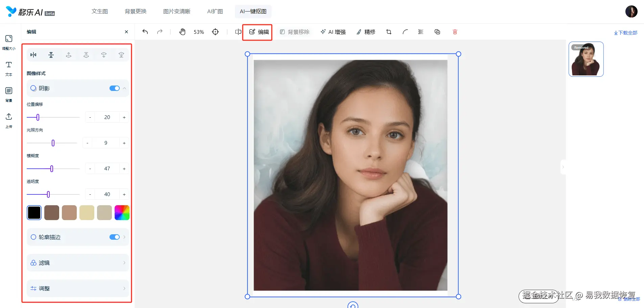The image size is (644, 308).
Task: Click the checkerboard transparency icon
Action: (421, 32)
